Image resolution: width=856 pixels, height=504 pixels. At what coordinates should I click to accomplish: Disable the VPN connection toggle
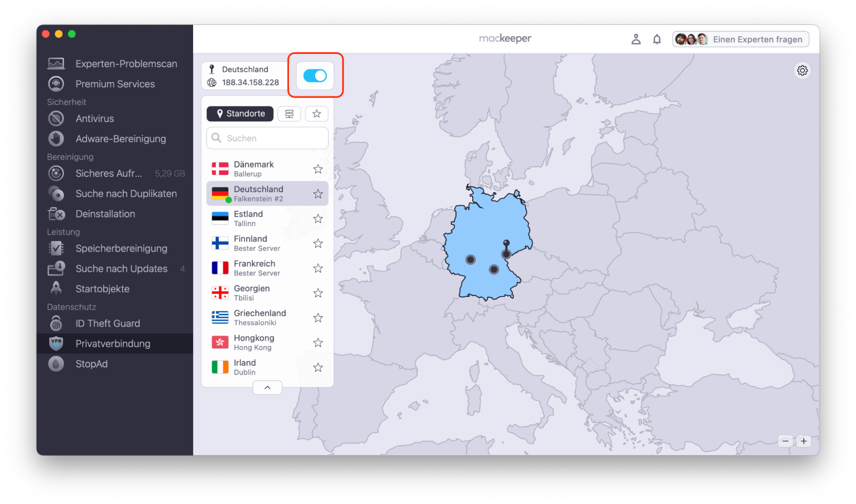pyautogui.click(x=315, y=76)
